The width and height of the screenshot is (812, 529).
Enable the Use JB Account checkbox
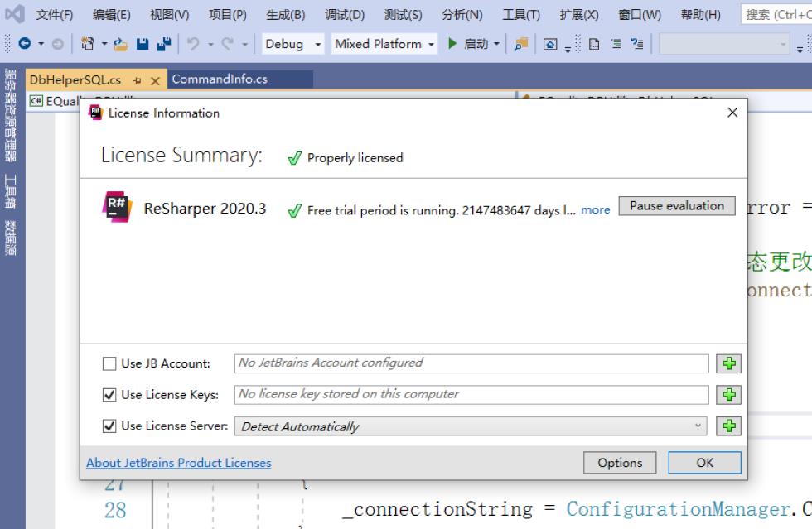click(109, 364)
